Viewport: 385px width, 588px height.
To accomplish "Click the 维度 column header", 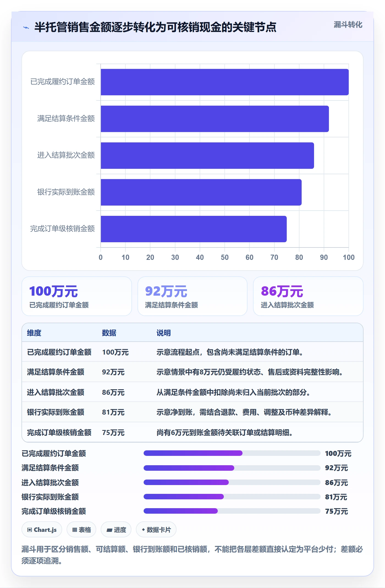I will 34,333.
